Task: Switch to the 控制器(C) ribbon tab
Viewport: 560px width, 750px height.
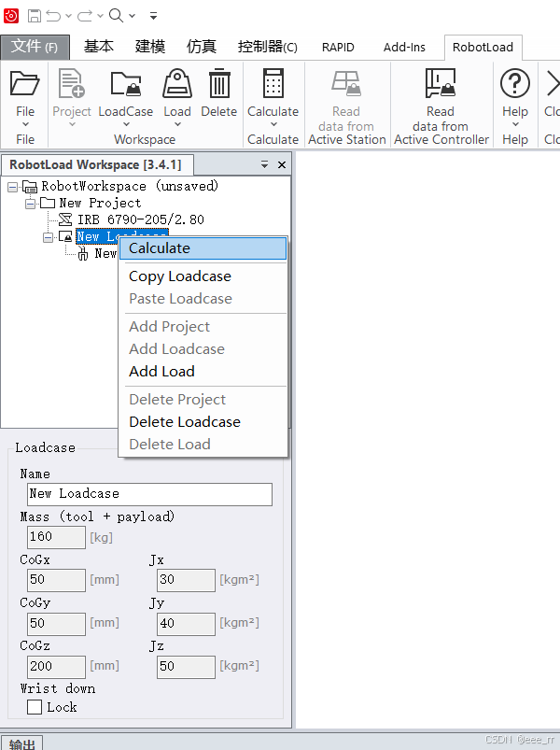Action: click(268, 47)
